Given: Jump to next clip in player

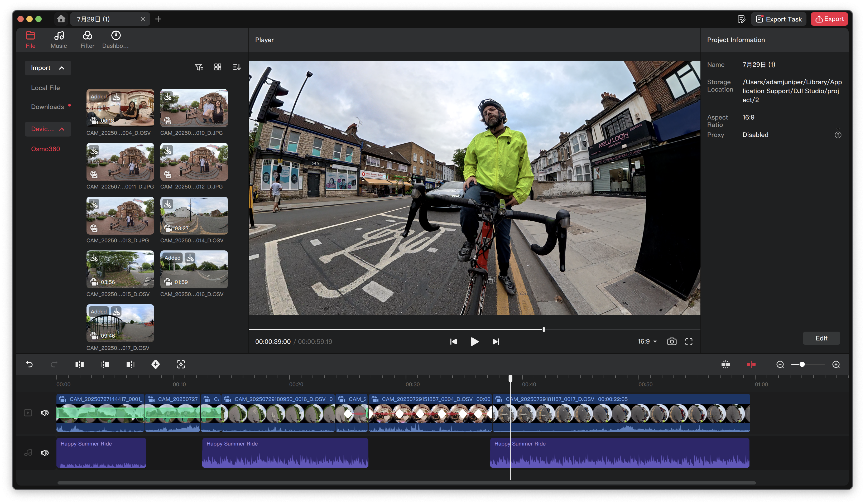Looking at the screenshot, I should click(496, 341).
